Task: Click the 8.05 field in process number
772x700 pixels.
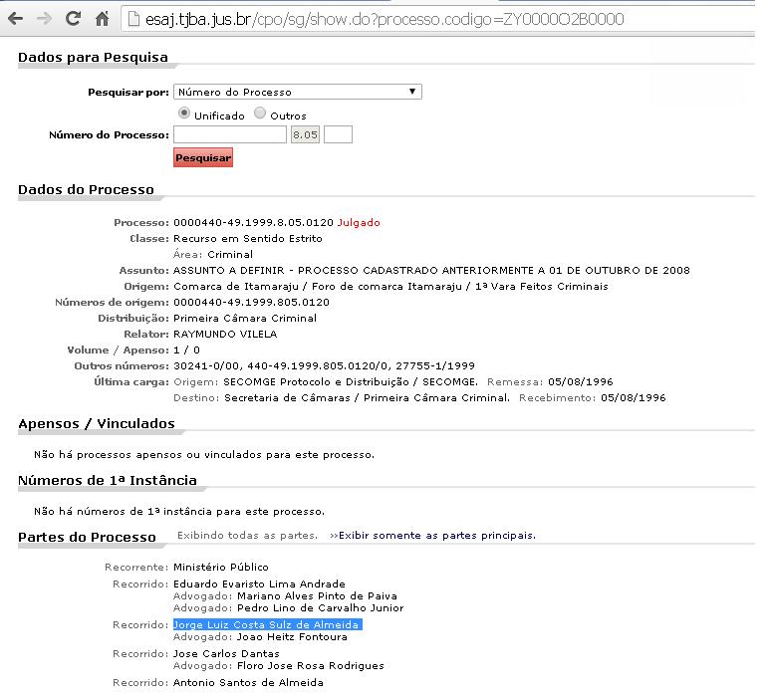Action: point(305,134)
